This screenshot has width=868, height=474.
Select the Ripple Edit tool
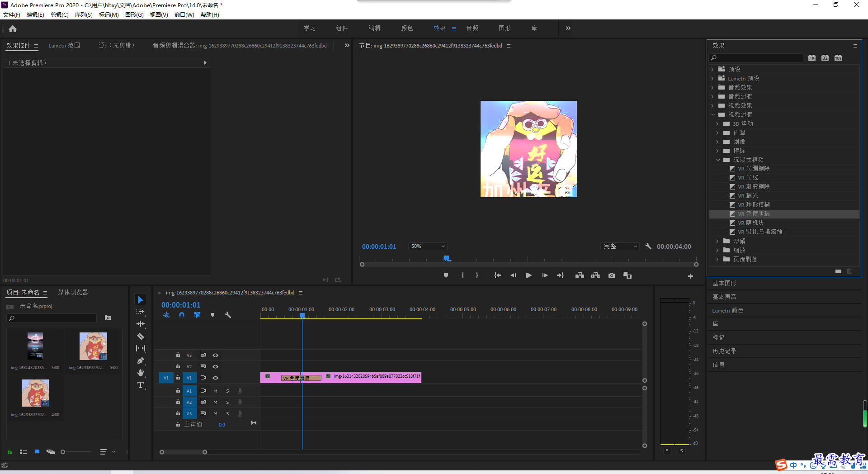tap(141, 324)
